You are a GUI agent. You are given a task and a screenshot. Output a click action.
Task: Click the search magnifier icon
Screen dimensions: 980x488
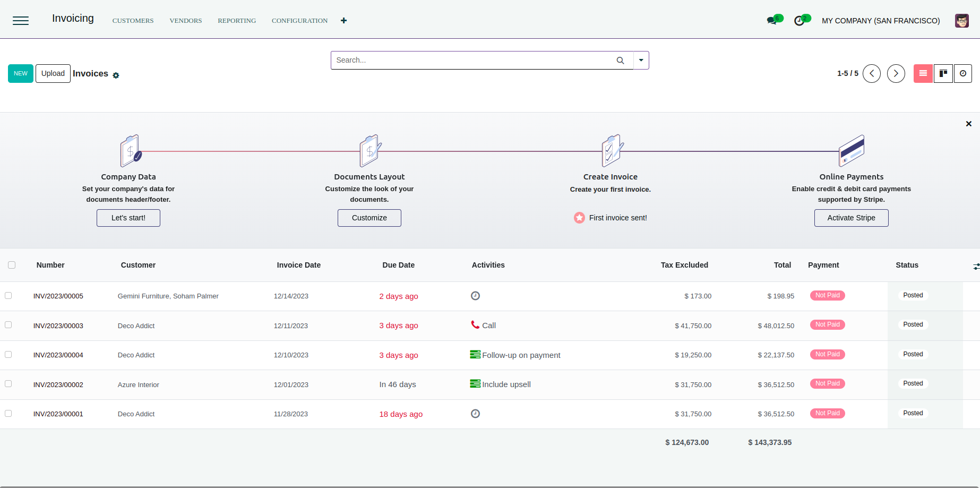pyautogui.click(x=620, y=61)
